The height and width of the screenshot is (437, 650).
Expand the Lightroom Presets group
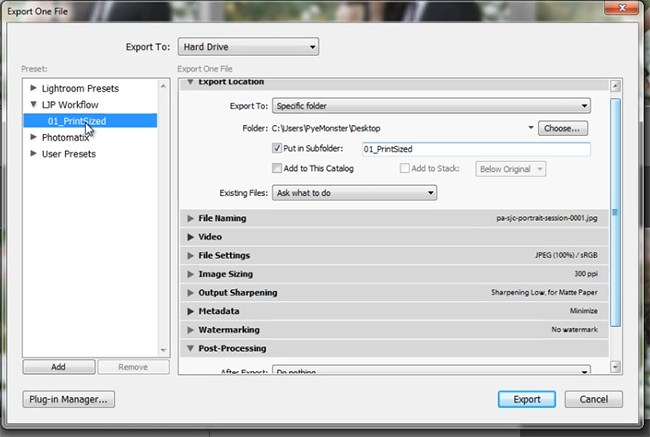(x=34, y=88)
